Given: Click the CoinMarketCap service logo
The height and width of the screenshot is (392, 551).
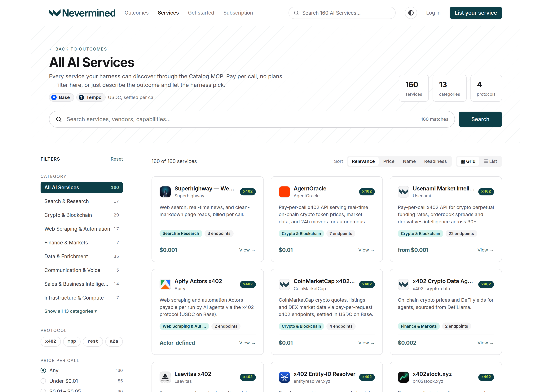Looking at the screenshot, I should (x=284, y=284).
